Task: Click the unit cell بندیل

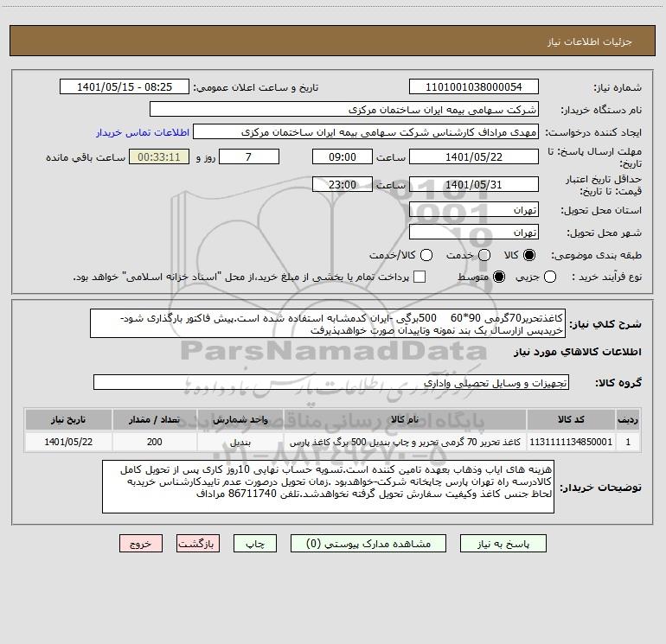Action: pos(240,442)
